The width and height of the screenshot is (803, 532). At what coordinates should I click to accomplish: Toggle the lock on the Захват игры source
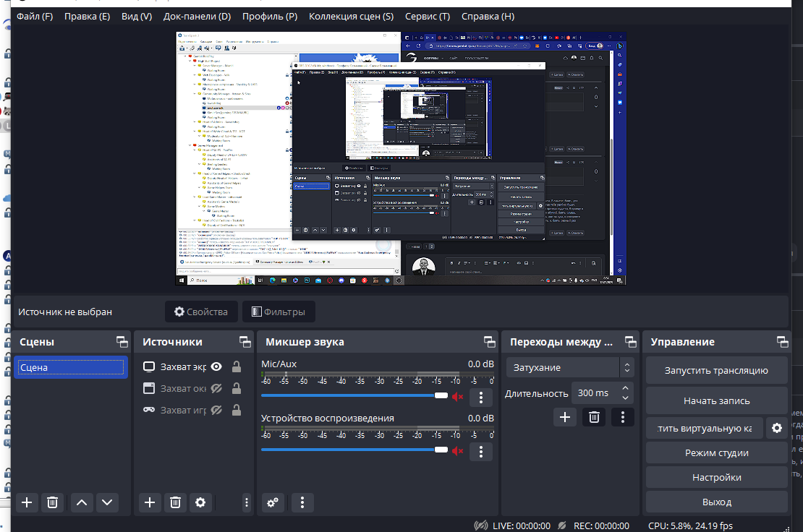236,410
